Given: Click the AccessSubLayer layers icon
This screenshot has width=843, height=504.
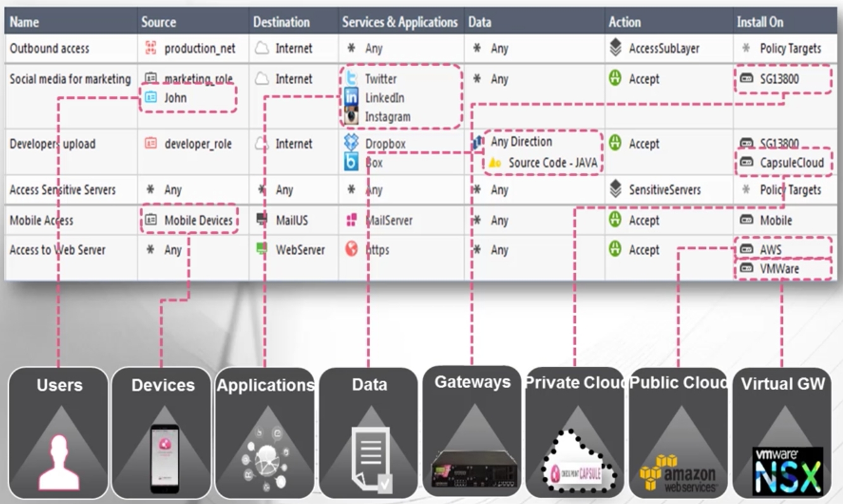Looking at the screenshot, I should pos(615,48).
